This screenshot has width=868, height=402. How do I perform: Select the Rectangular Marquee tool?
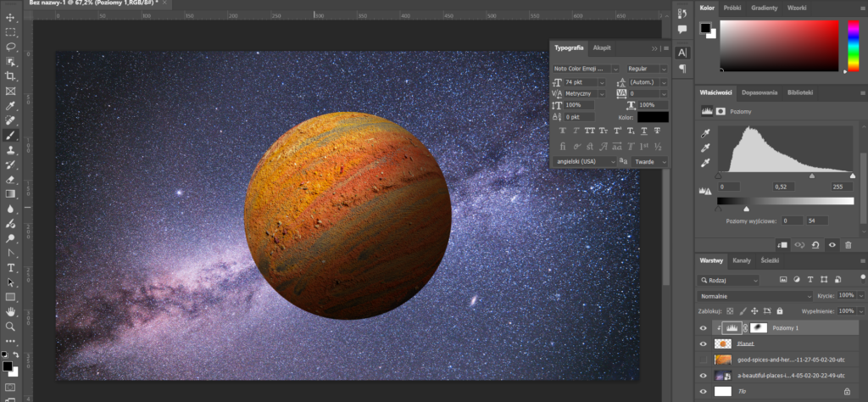click(10, 32)
